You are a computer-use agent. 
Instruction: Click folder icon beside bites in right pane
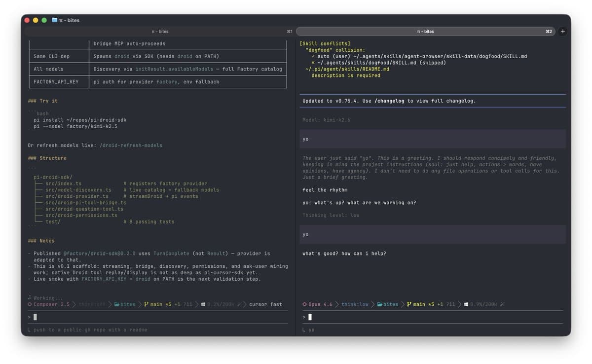(380, 304)
